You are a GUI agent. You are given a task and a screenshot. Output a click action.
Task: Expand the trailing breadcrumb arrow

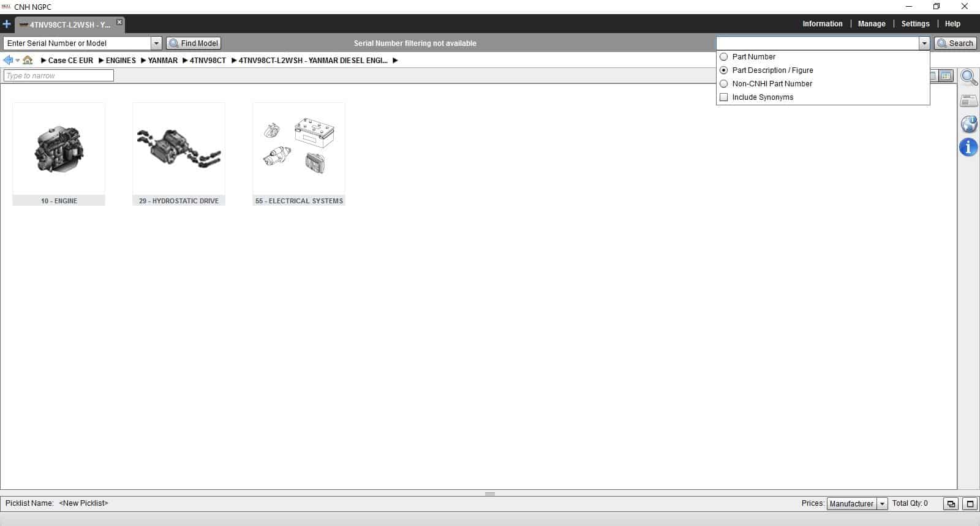tap(395, 61)
